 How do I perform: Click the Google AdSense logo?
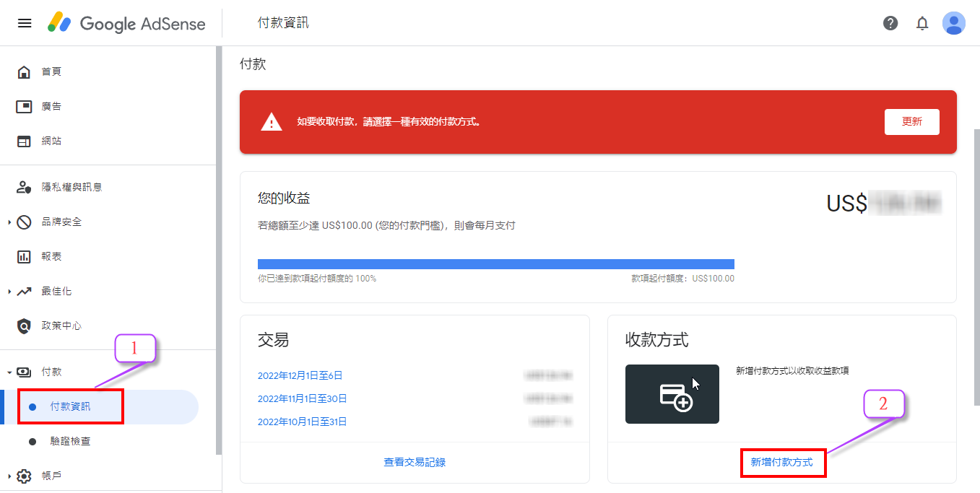click(126, 23)
